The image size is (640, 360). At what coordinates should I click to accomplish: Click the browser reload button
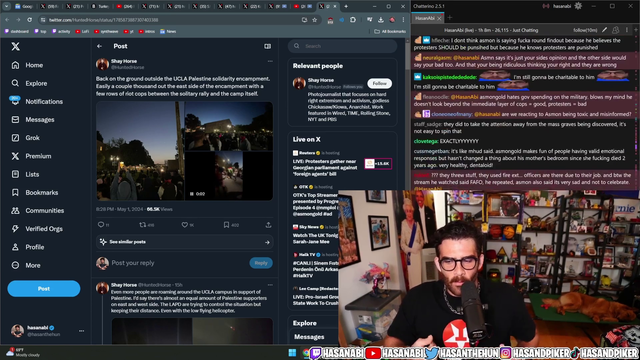click(x=29, y=20)
